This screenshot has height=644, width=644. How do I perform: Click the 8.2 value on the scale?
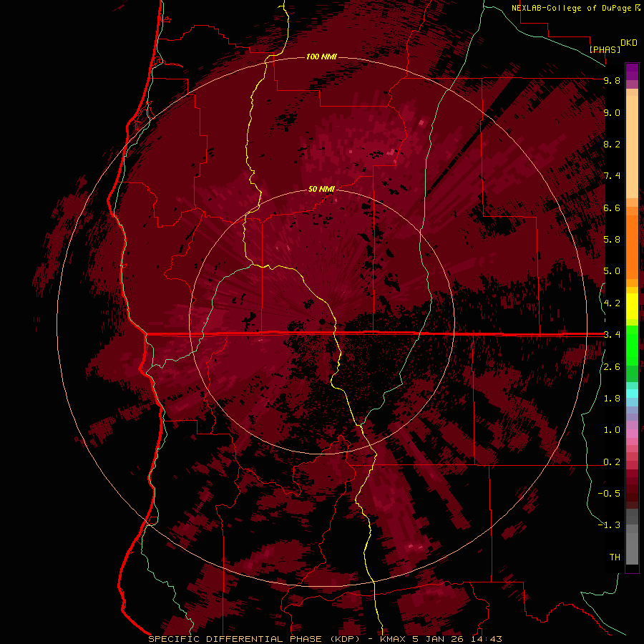point(612,144)
